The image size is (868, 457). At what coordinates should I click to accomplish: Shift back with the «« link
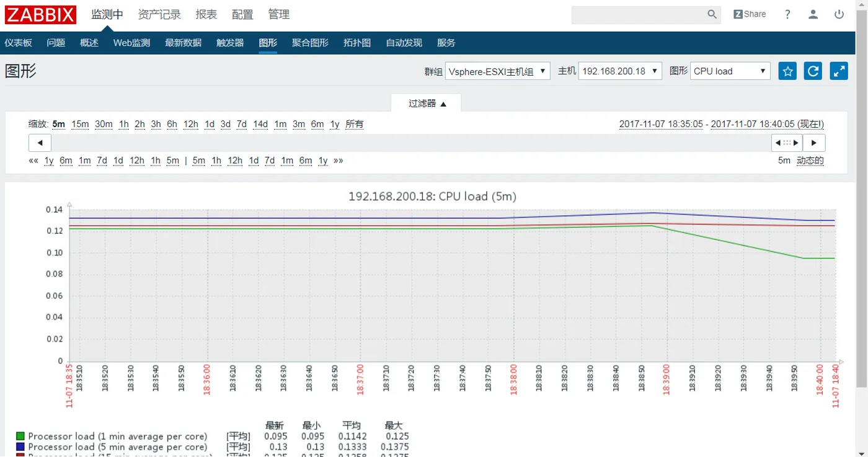coord(33,161)
